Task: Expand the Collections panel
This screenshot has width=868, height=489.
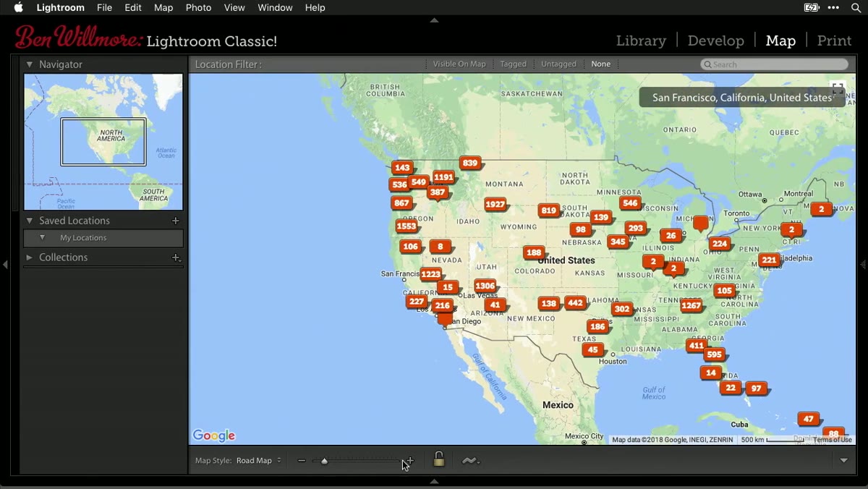Action: coord(30,258)
